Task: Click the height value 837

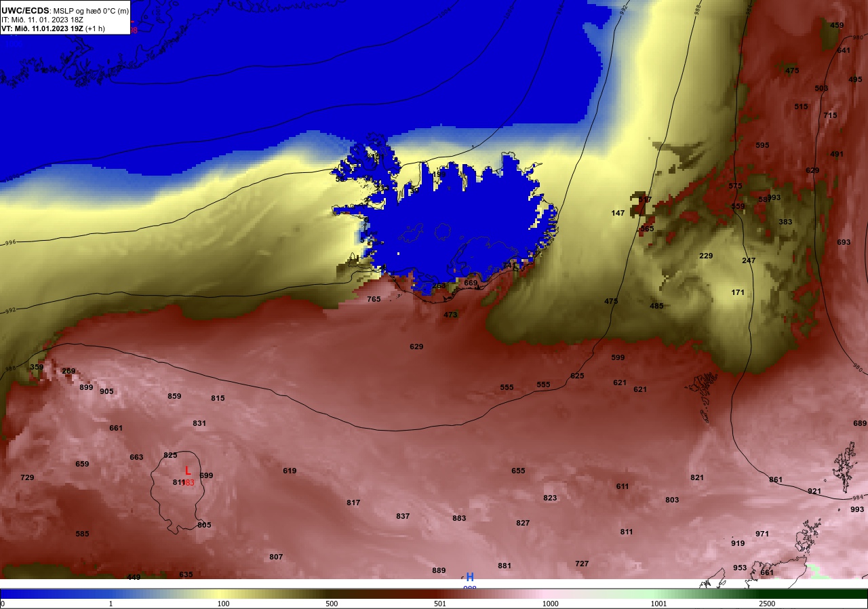Action: pos(403,516)
